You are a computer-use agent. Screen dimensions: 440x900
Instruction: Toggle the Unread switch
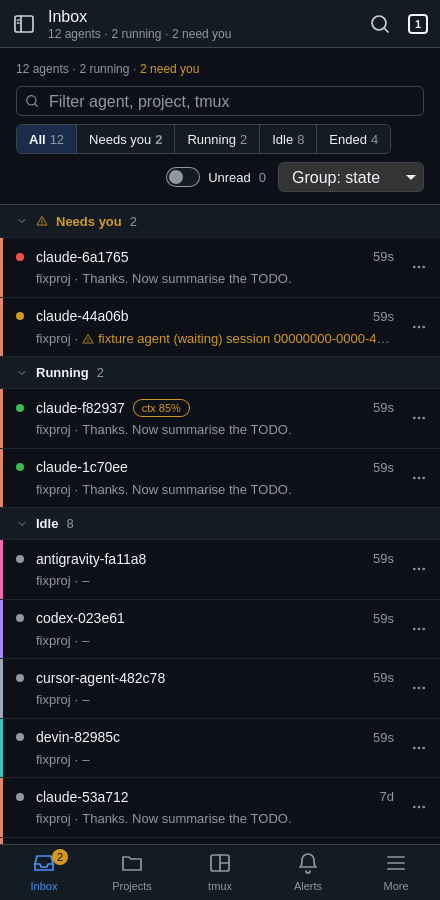[183, 177]
